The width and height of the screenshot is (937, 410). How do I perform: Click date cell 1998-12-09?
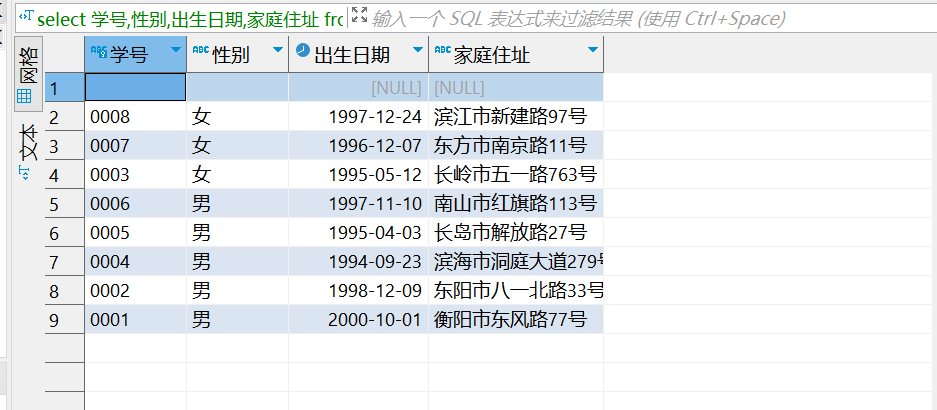tap(359, 290)
